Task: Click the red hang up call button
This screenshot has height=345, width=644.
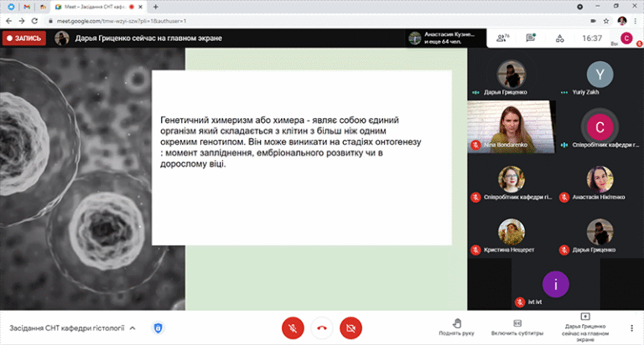Action: 321,327
